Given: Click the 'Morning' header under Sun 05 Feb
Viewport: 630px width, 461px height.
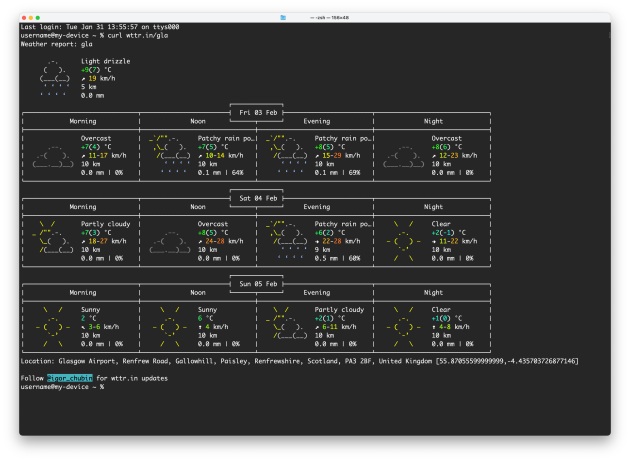Looking at the screenshot, I should pos(83,293).
